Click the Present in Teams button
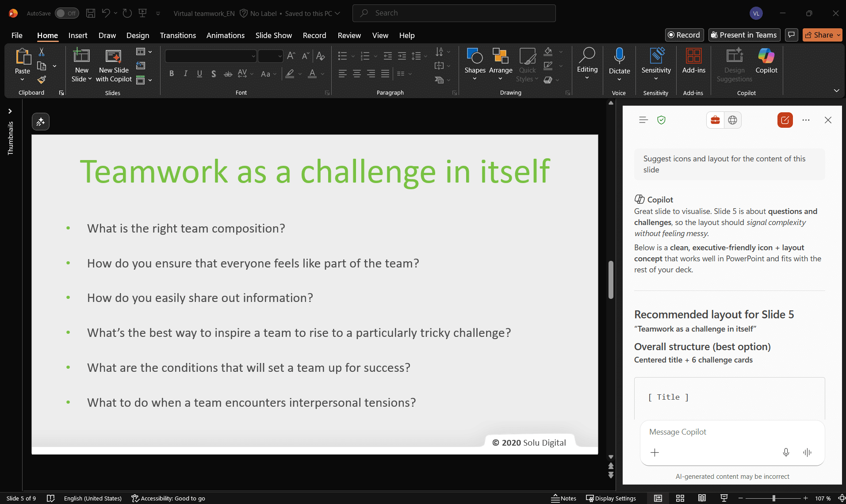This screenshot has width=846, height=504. pos(743,35)
